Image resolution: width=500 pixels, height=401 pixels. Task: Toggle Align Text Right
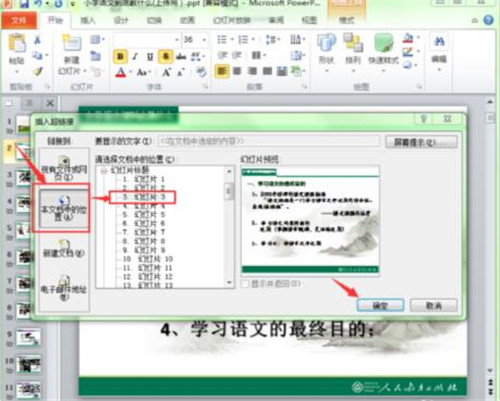click(252, 71)
